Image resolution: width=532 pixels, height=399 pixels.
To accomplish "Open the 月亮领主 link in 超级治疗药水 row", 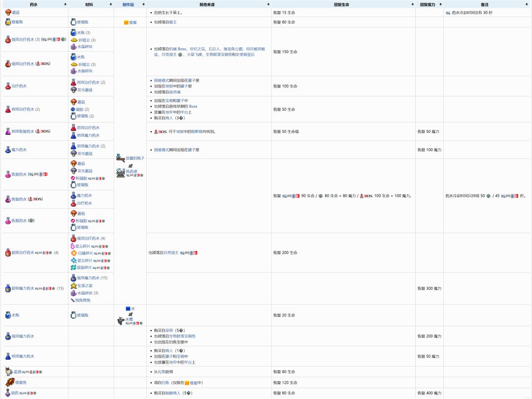I will pyautogui.click(x=170, y=252).
